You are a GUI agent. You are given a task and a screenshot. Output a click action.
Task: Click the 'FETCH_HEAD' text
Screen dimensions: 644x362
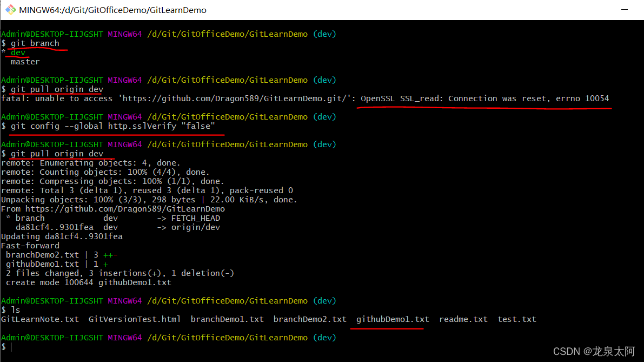click(196, 218)
